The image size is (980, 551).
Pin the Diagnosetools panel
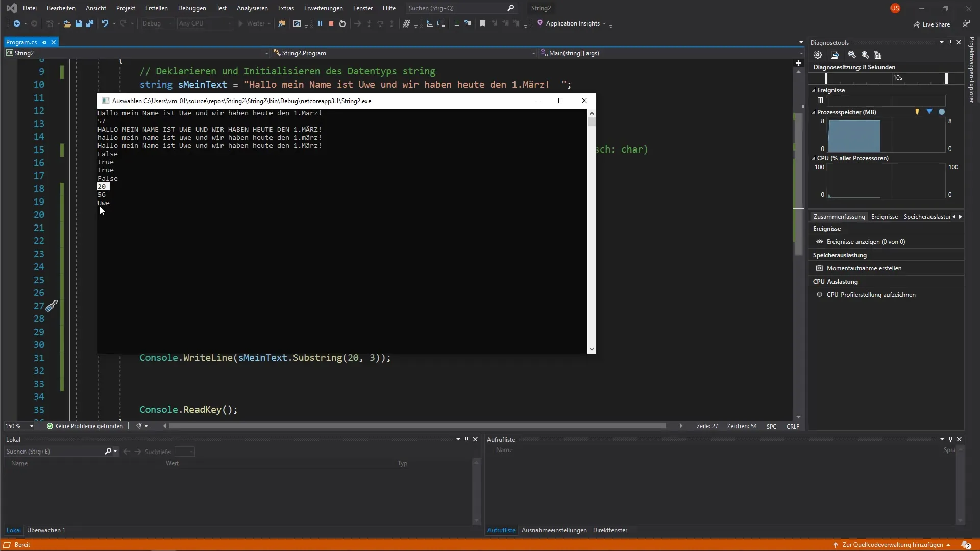(x=950, y=42)
